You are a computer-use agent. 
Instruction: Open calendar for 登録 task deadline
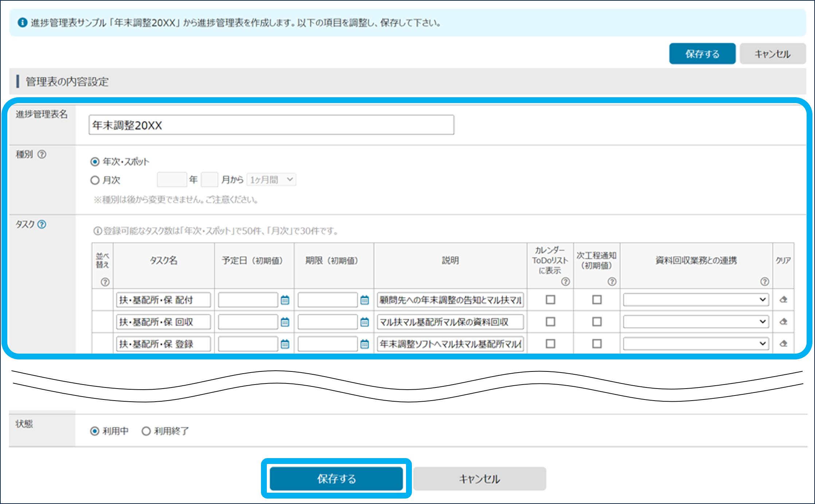[364, 344]
